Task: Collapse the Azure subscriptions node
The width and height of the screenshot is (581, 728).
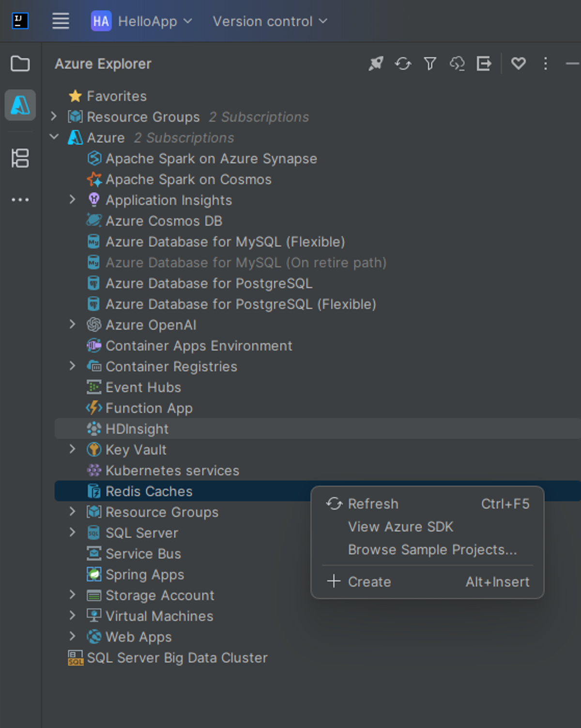Action: pos(54,137)
